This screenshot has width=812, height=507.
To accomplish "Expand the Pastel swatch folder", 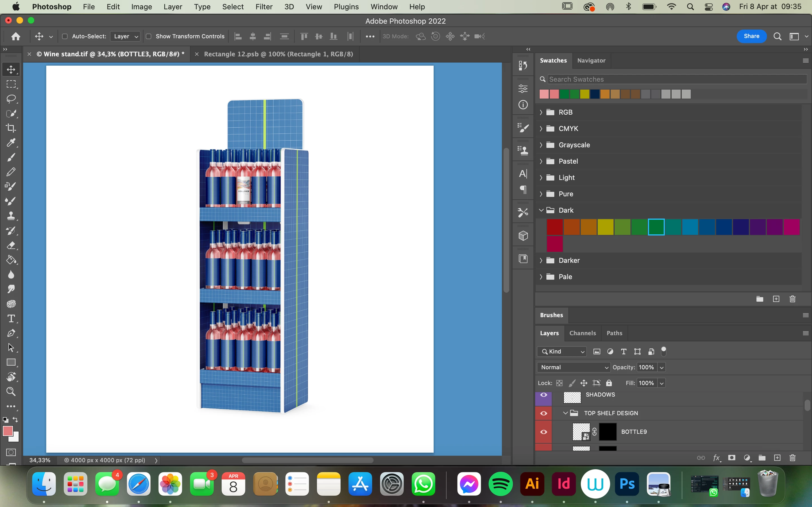I will tap(541, 161).
